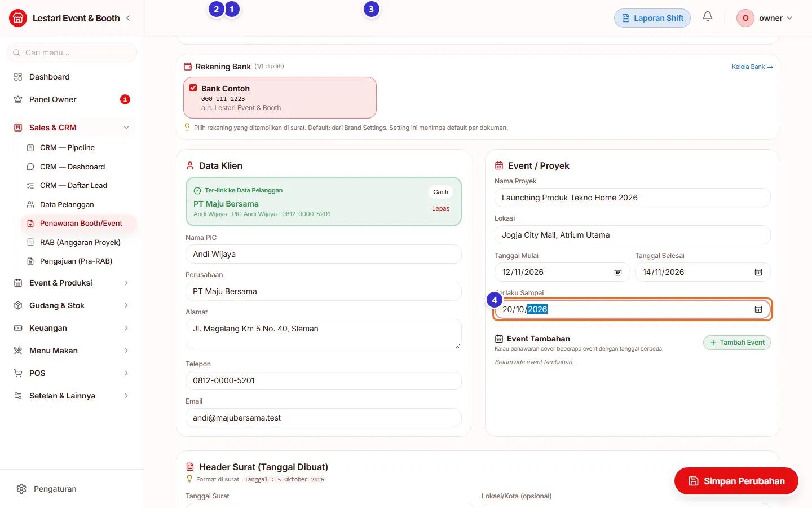The height and width of the screenshot is (508, 812).
Task: Click the Alamat text area
Action: pos(324,334)
